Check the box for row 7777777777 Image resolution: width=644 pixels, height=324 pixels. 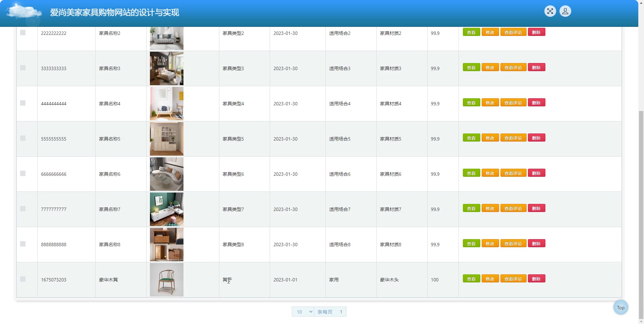click(x=23, y=209)
